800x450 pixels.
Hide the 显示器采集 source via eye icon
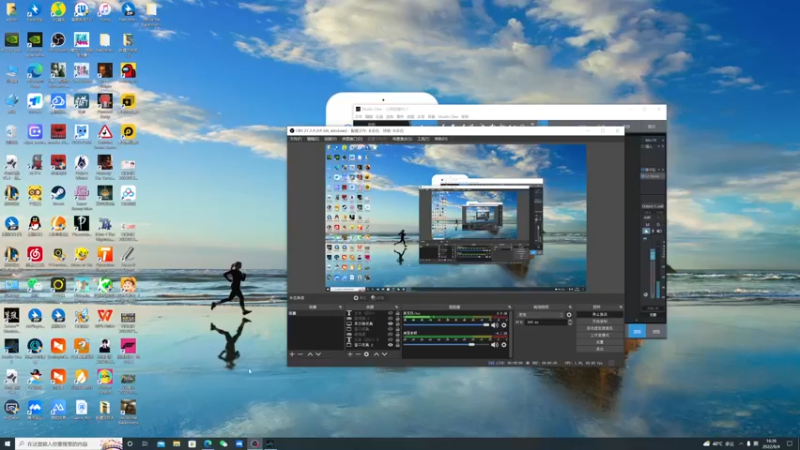tap(390, 323)
